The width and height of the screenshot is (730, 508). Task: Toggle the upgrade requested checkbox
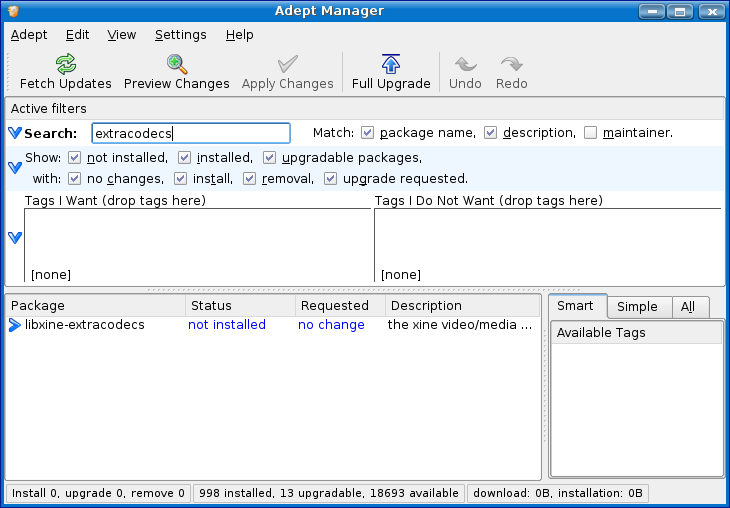point(331,179)
